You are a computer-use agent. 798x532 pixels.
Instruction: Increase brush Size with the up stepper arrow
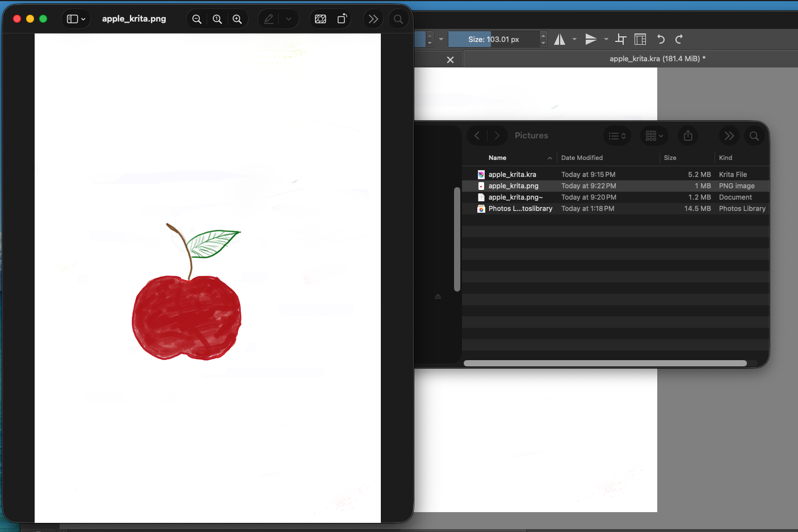pos(543,35)
